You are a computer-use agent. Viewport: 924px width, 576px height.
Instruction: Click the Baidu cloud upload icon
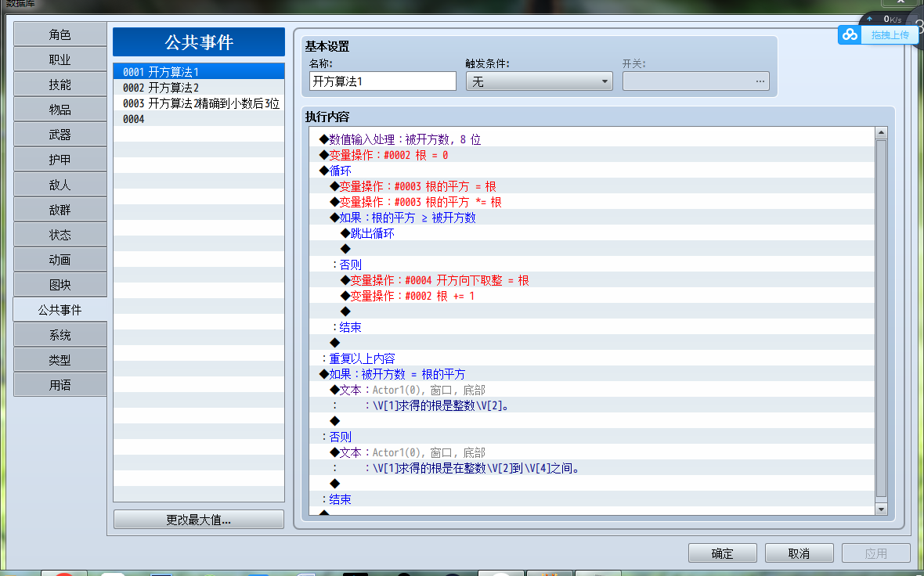coord(850,34)
